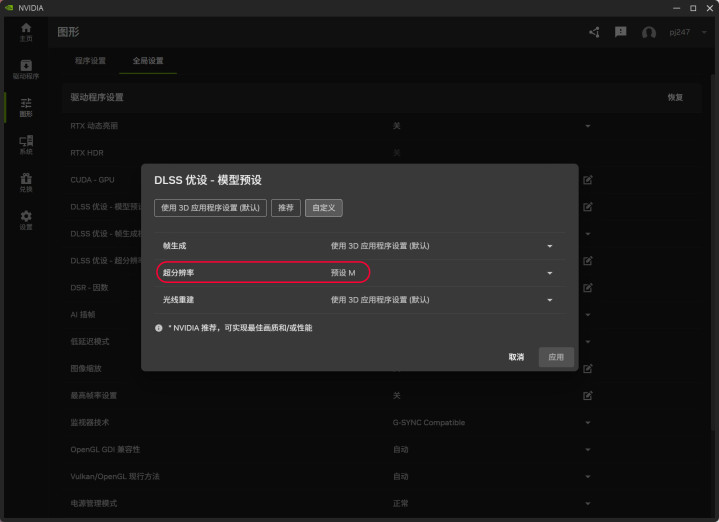Switch to the 全局设置 tab
This screenshot has height=522, width=719.
click(x=148, y=61)
